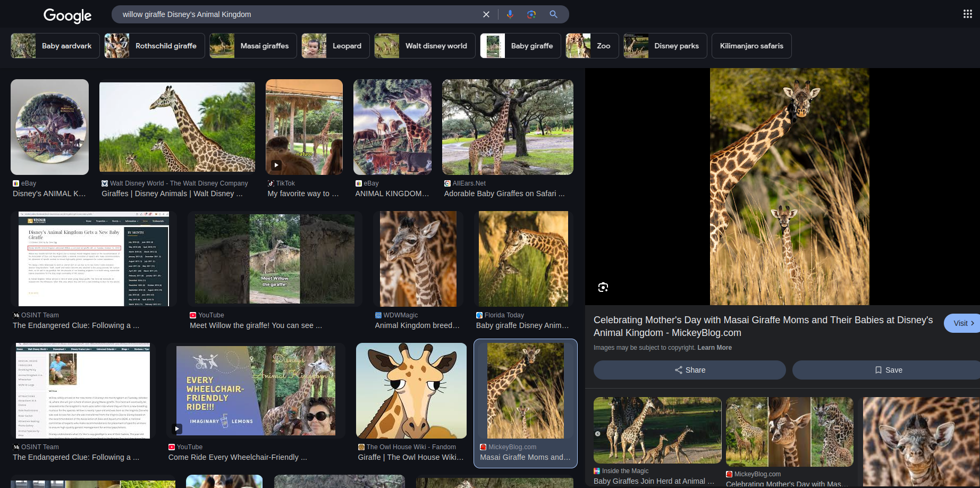Click the magnifying glass search icon
Image resolution: width=980 pixels, height=488 pixels.
click(553, 14)
